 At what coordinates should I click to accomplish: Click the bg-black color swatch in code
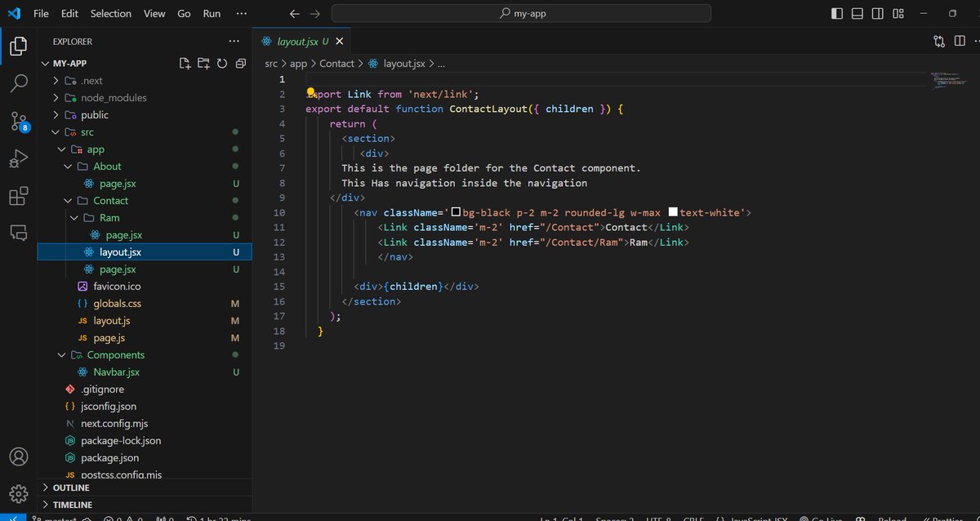pos(457,212)
